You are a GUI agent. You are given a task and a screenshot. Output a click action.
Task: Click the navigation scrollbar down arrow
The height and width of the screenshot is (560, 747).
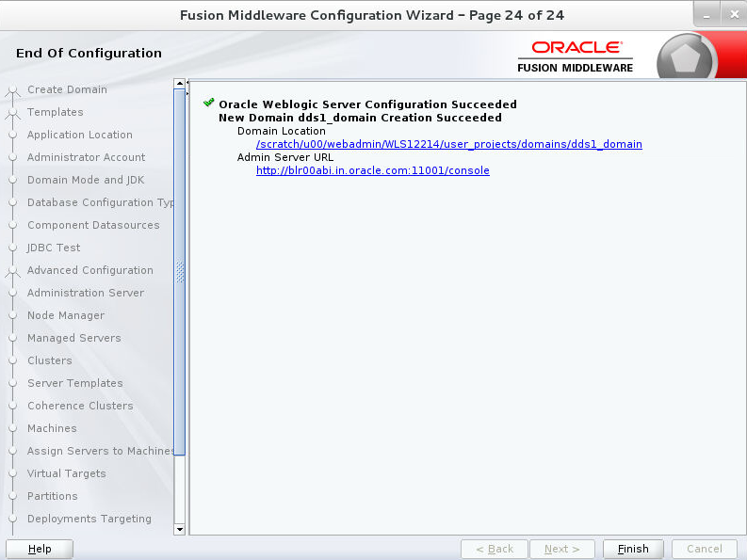(x=180, y=529)
